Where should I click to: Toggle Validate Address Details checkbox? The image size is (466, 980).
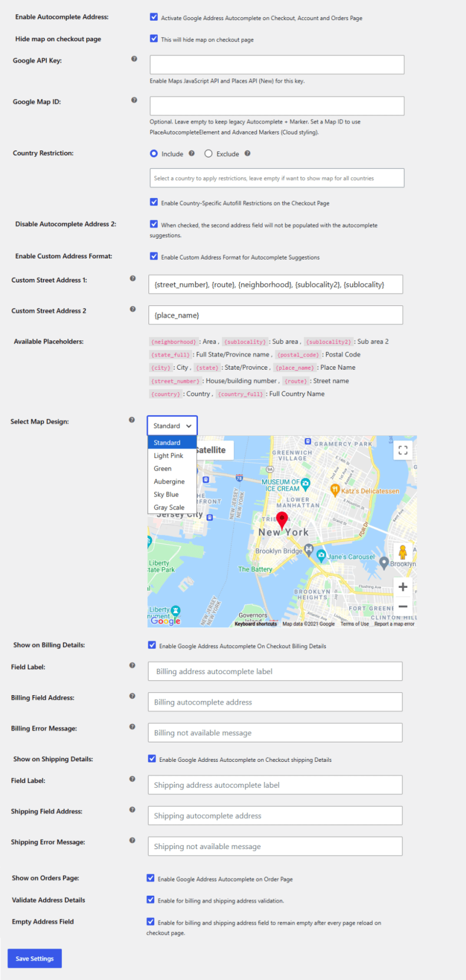pos(151,900)
